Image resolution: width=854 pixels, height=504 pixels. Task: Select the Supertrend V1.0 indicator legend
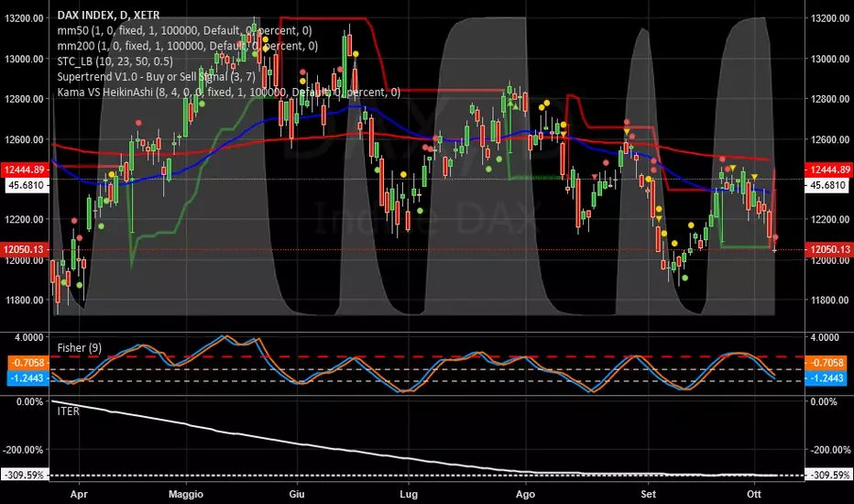[156, 76]
